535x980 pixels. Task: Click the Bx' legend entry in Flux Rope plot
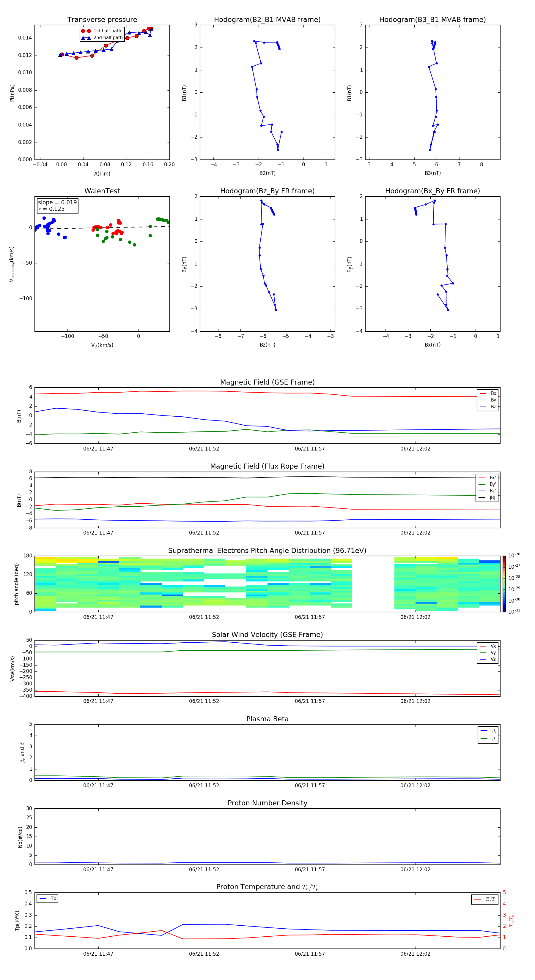coord(487,478)
